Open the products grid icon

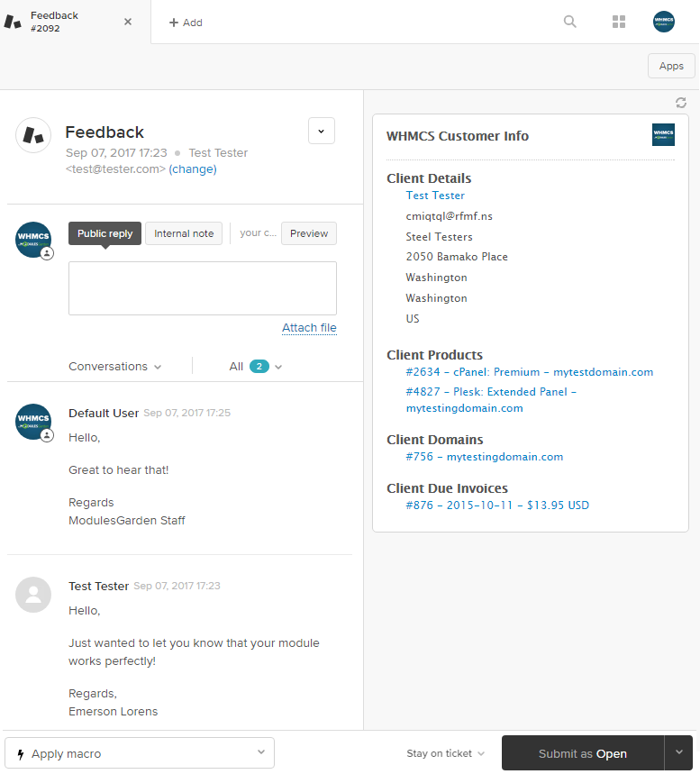pos(619,22)
